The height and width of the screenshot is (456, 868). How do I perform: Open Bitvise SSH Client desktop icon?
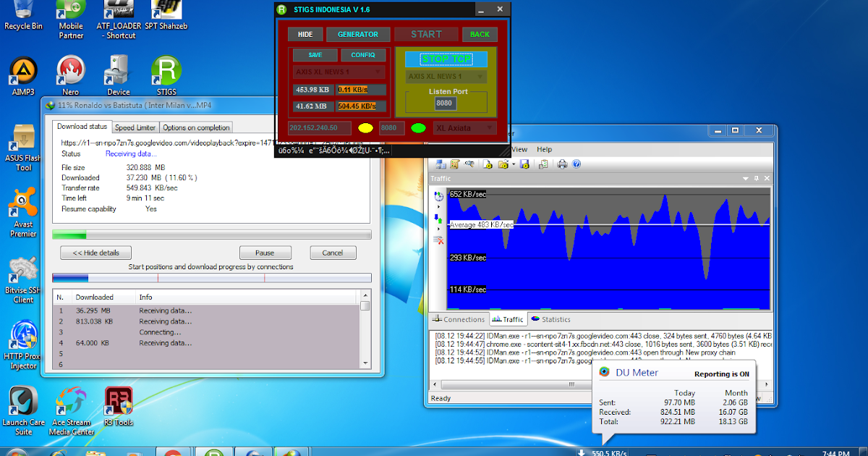point(23,279)
